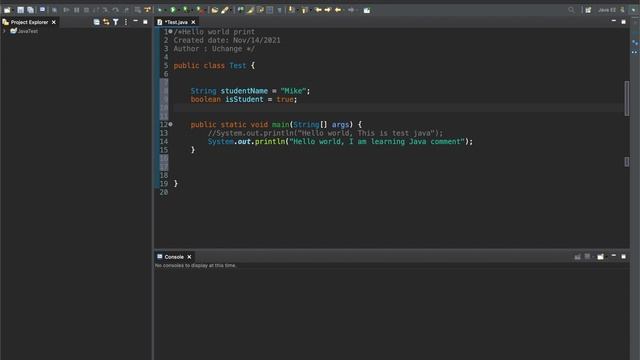Viewport: 640px width, 360px height.
Task: Click the Save All toolbar icon
Action: (x=30, y=10)
